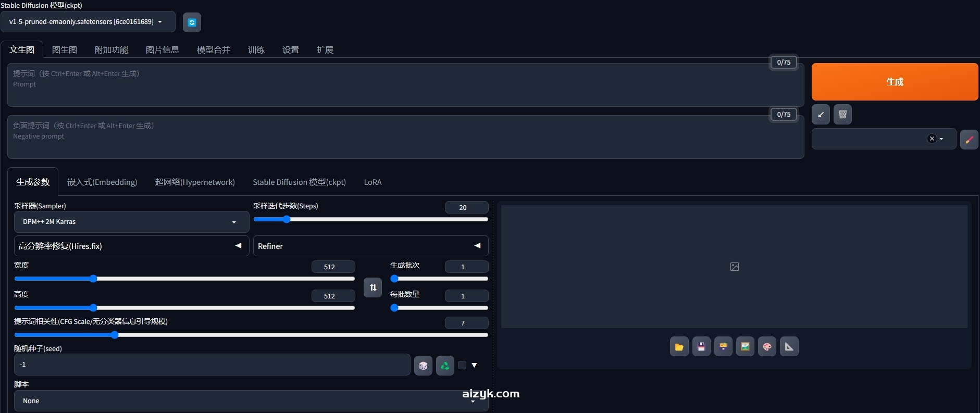Open the 扩展 tab
The image size is (980, 413).
click(325, 49)
